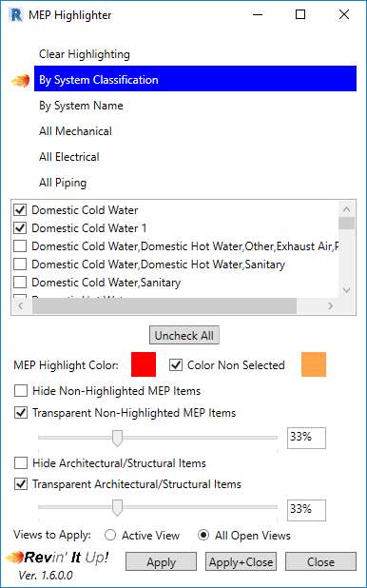367x588 pixels.
Task: Click the Revin' It Up flame logo
Action: pyautogui.click(x=14, y=558)
